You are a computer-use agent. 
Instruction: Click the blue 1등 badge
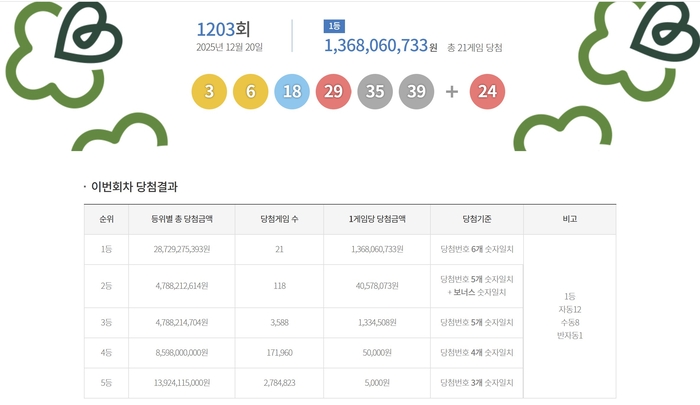[x=334, y=26]
